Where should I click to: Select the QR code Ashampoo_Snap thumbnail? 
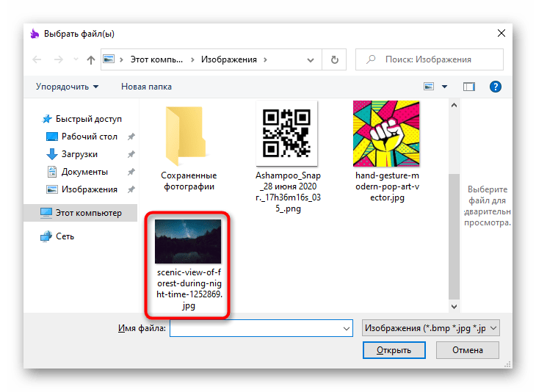(x=286, y=134)
